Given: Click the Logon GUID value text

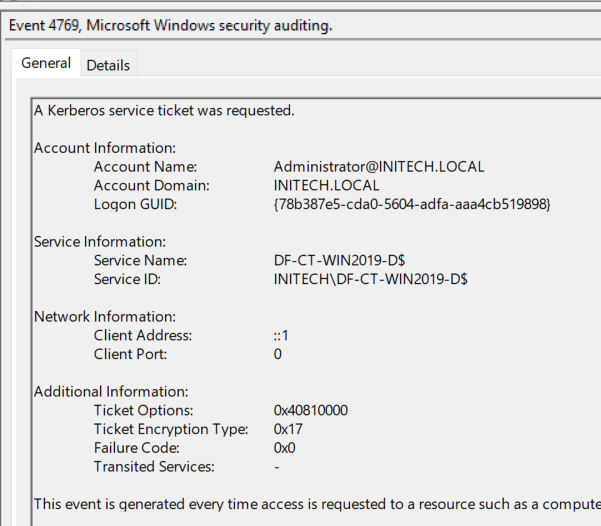Looking at the screenshot, I should click(412, 204).
